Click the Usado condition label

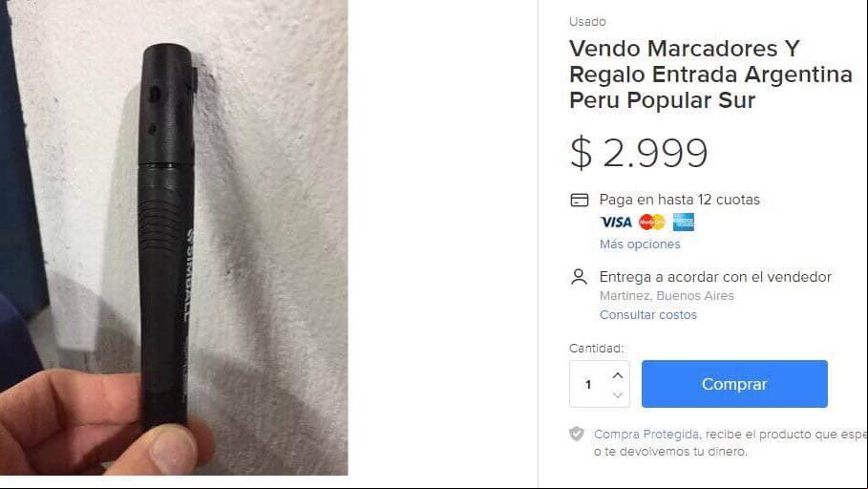[x=587, y=22]
